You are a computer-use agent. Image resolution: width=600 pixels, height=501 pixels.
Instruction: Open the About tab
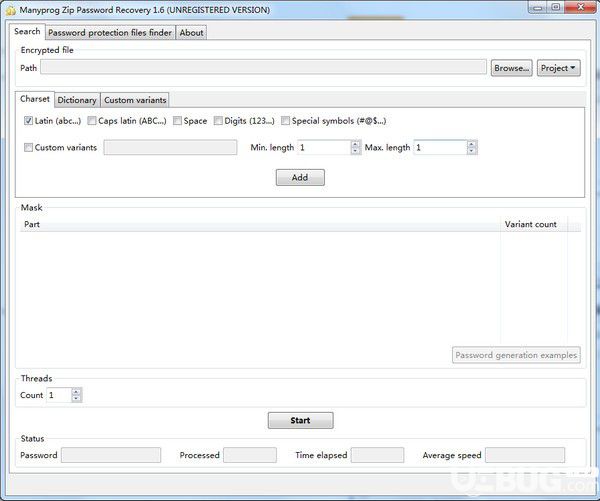191,33
